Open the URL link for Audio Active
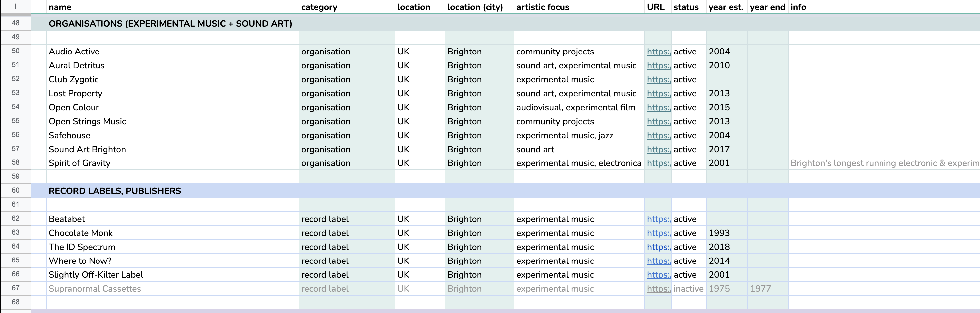980x313 pixels. pyautogui.click(x=658, y=52)
